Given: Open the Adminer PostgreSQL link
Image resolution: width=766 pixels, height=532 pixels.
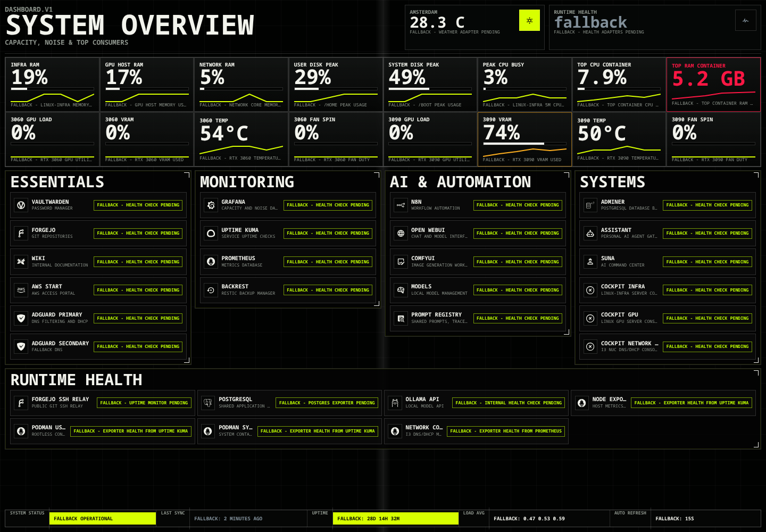Looking at the screenshot, I should tap(668, 205).
